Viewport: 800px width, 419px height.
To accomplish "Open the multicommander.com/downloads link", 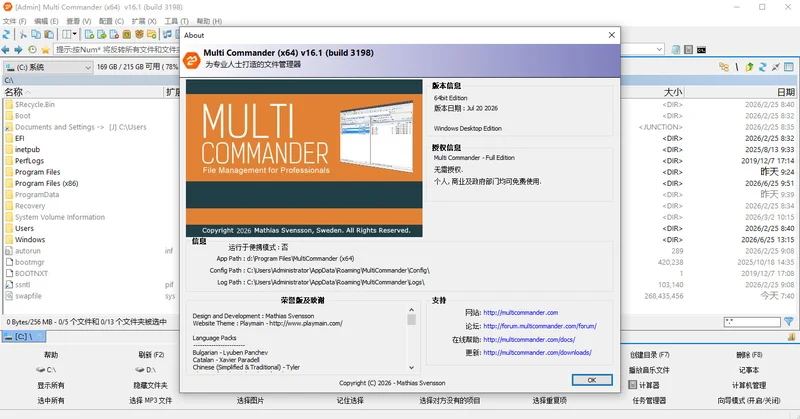I will pyautogui.click(x=537, y=353).
